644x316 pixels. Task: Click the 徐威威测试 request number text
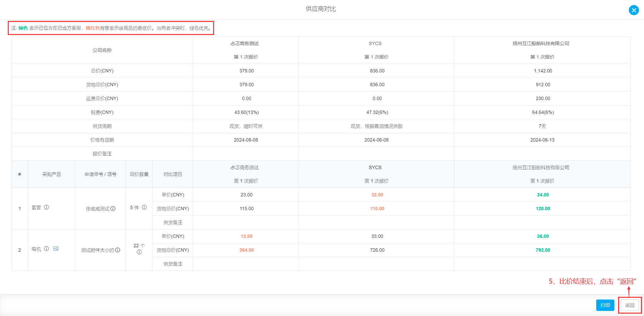(x=98, y=209)
